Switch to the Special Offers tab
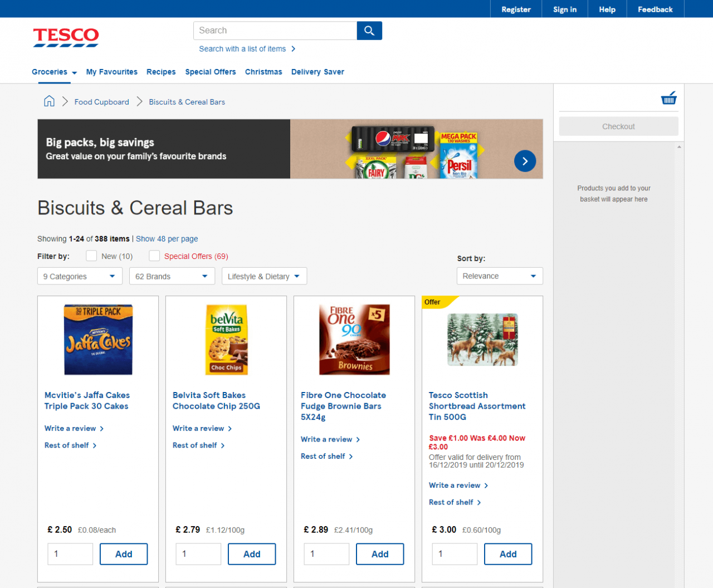The width and height of the screenshot is (713, 588). [x=211, y=72]
